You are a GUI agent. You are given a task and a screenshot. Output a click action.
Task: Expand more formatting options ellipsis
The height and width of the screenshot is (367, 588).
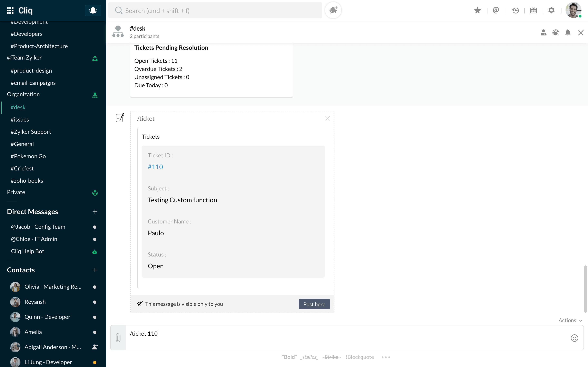click(386, 357)
